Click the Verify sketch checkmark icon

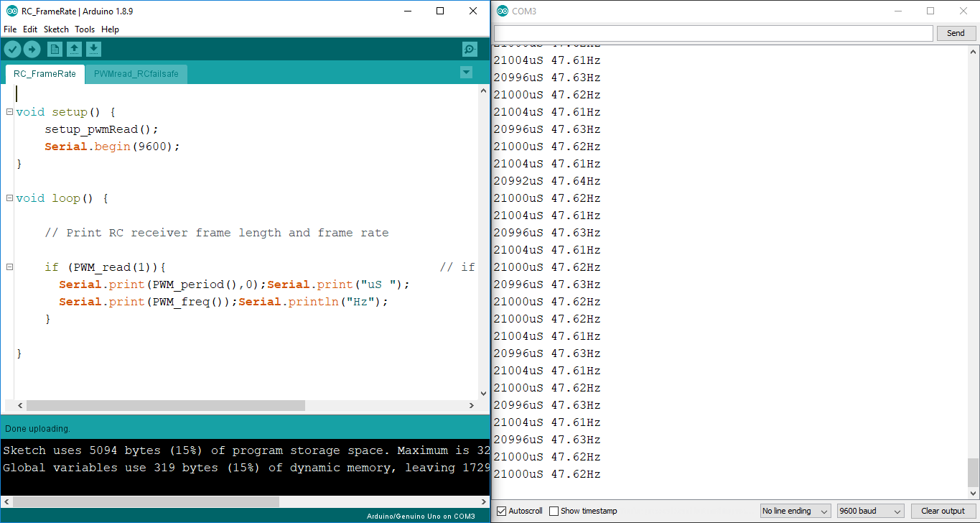click(x=13, y=49)
